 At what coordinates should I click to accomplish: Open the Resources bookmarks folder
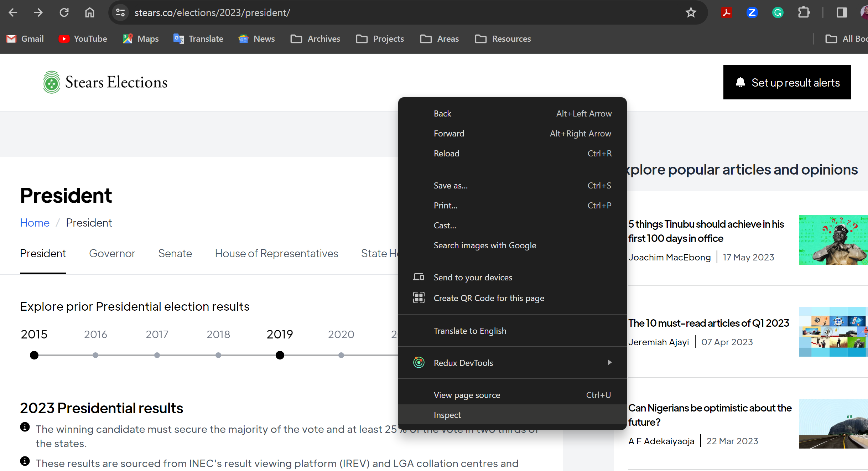click(x=503, y=39)
